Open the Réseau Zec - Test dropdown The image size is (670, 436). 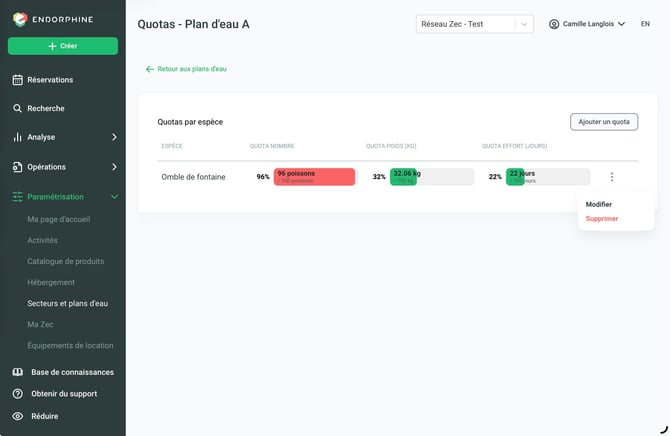click(475, 24)
